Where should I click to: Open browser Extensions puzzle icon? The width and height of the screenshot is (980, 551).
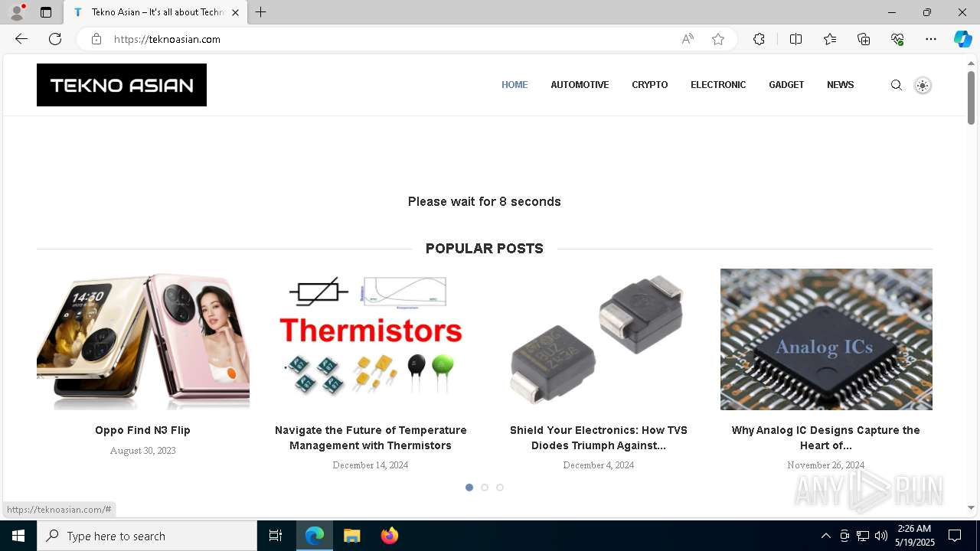(x=759, y=39)
